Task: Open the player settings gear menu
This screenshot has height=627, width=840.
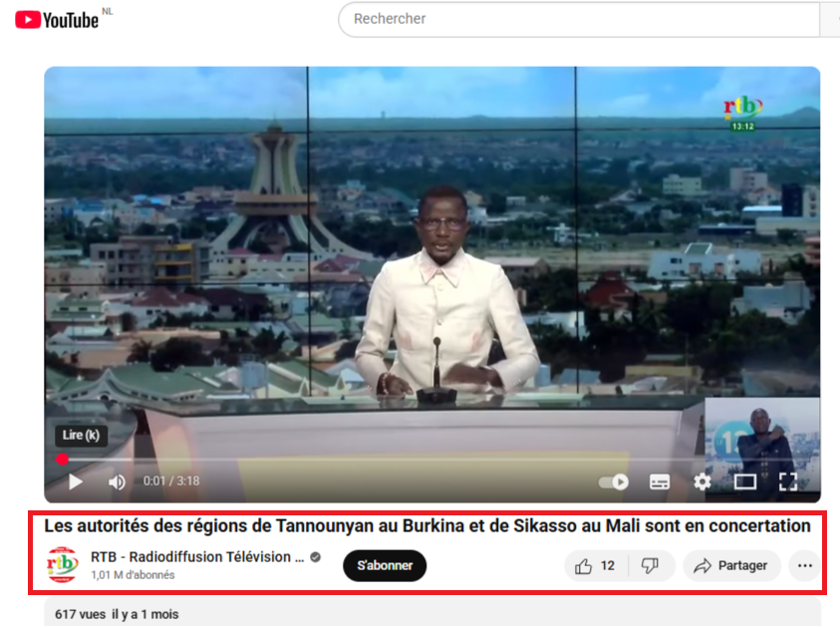Action: click(702, 482)
